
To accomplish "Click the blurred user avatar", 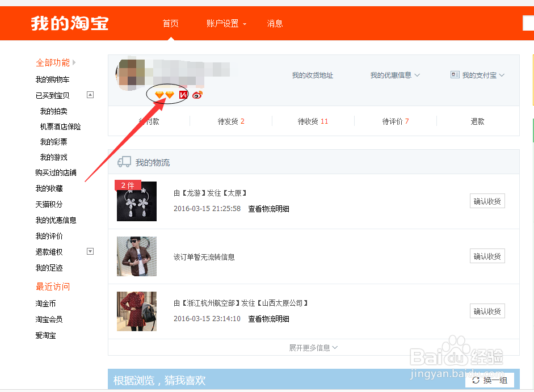I will click(x=130, y=74).
